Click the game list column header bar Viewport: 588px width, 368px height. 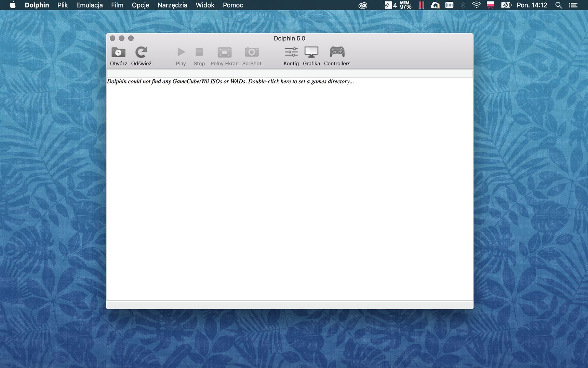(x=290, y=74)
